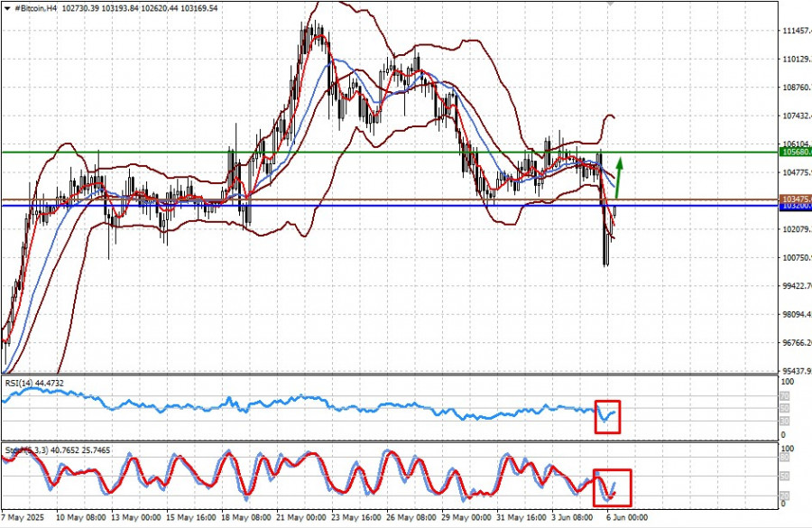Viewport: 812px width, 528px height.
Task: Click the 15 May 16:00 time label
Action: [x=190, y=517]
